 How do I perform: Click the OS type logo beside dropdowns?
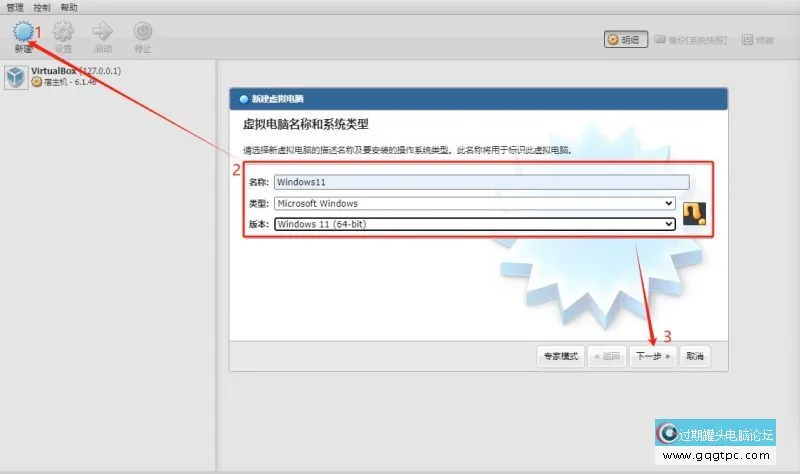695,212
